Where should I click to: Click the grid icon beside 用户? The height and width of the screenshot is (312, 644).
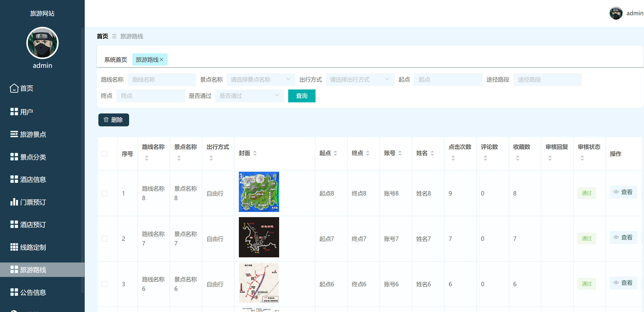pos(14,112)
